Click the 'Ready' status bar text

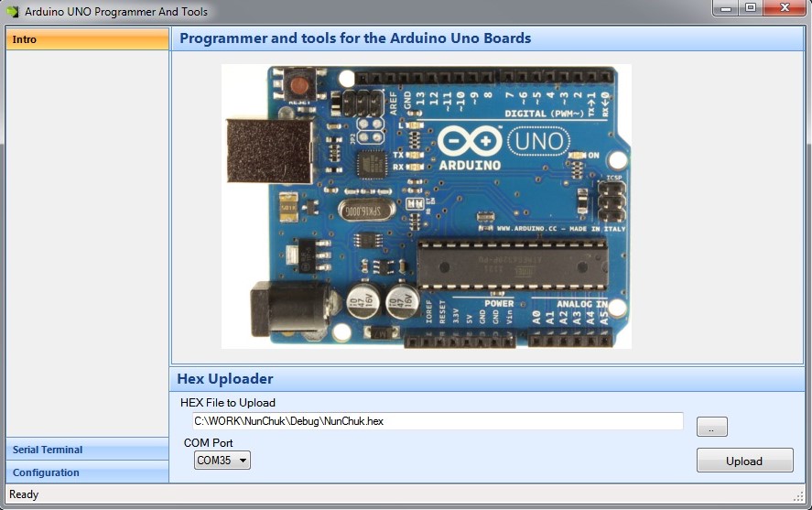tap(24, 494)
